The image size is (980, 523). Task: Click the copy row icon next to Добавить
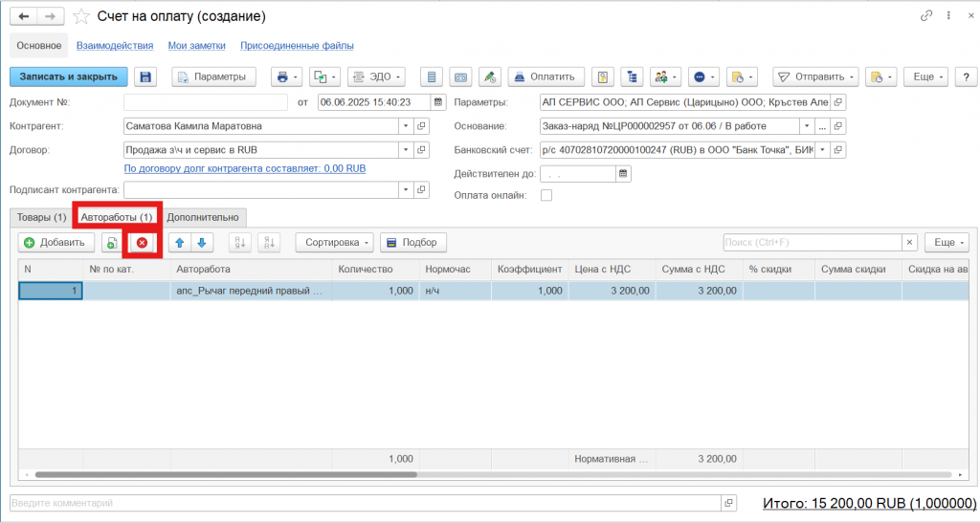(112, 243)
